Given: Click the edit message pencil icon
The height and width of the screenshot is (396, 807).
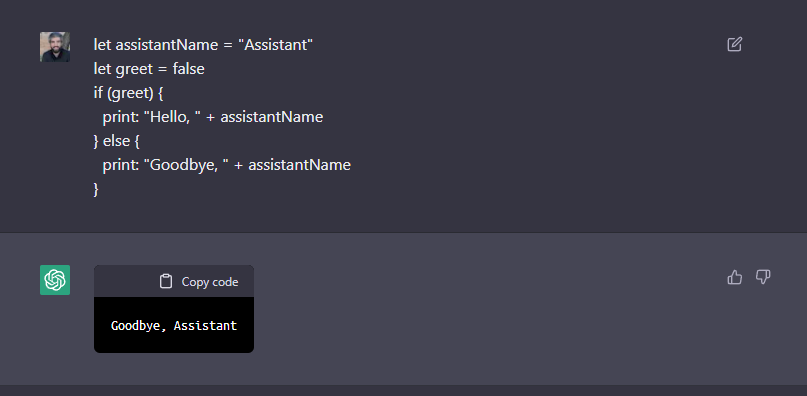Looking at the screenshot, I should coord(734,44).
